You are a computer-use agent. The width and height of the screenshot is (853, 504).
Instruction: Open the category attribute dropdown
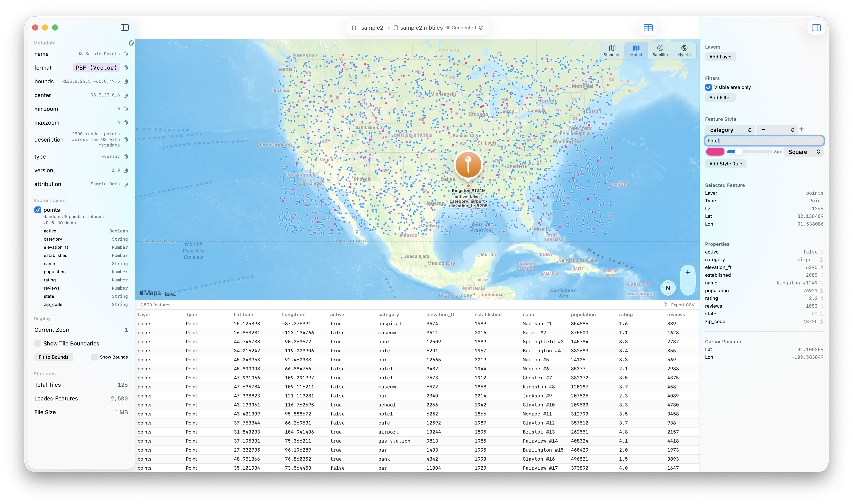click(x=730, y=129)
